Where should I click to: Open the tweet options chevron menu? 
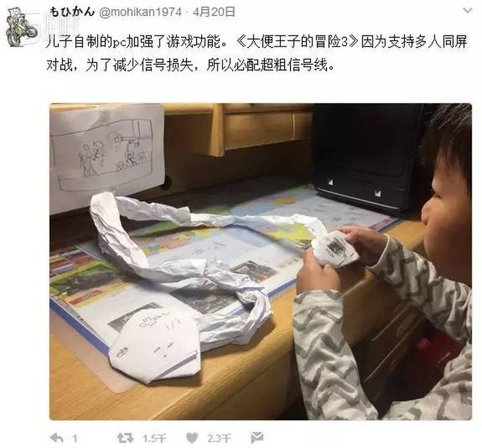[468, 11]
